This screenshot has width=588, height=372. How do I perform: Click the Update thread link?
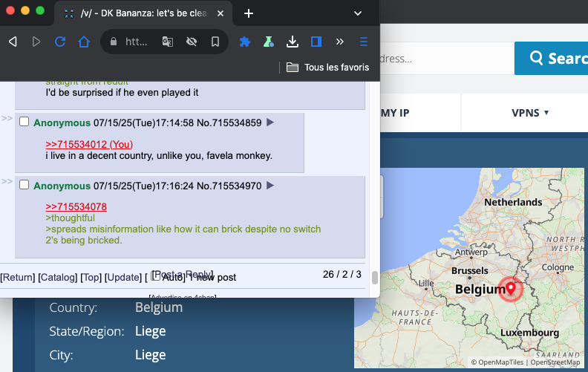123,278
